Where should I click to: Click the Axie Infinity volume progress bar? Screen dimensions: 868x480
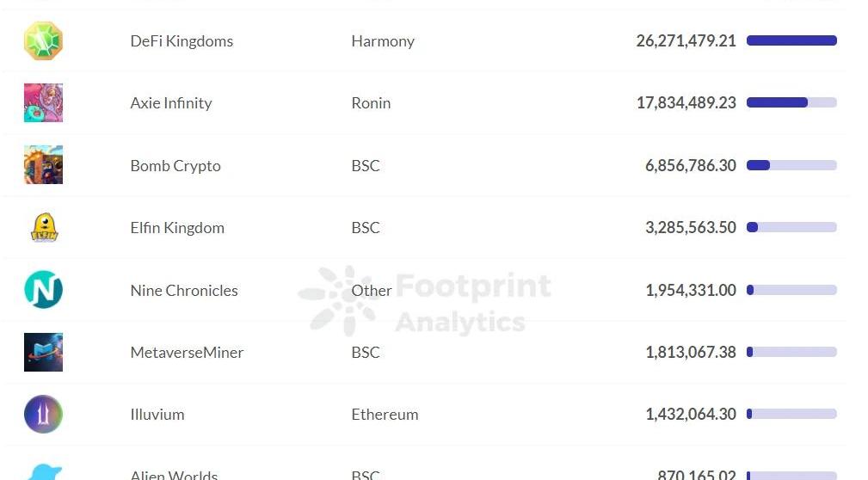791,102
